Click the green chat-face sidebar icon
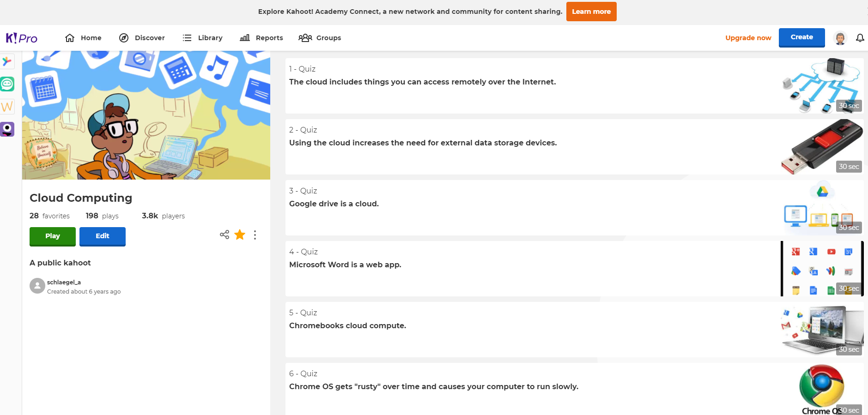The image size is (868, 415). click(7, 84)
